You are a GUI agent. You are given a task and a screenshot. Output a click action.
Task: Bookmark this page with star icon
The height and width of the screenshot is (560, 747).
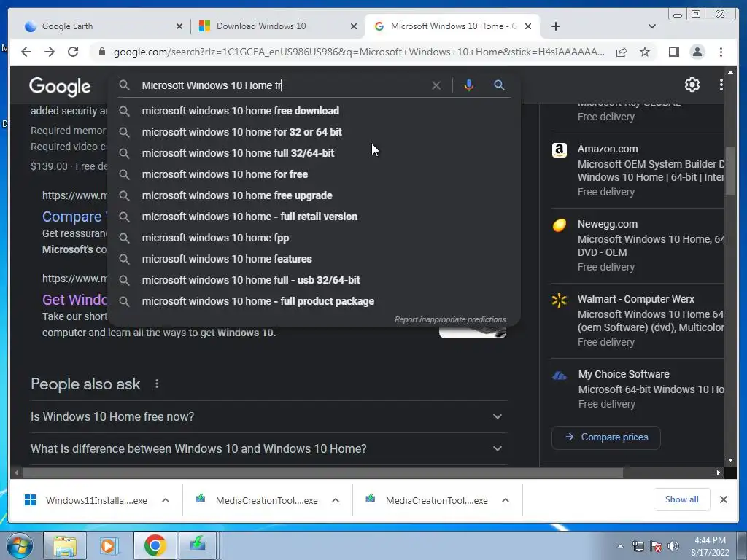645,52
